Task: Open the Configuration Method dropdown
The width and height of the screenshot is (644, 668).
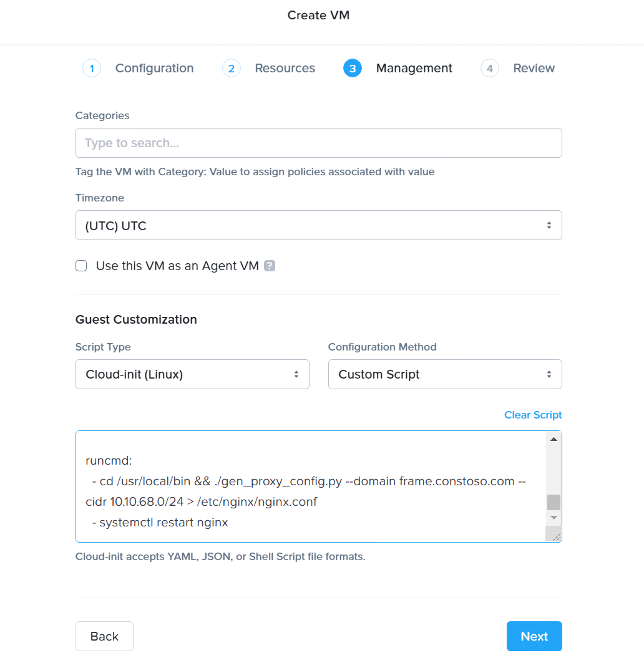Action: [x=444, y=374]
